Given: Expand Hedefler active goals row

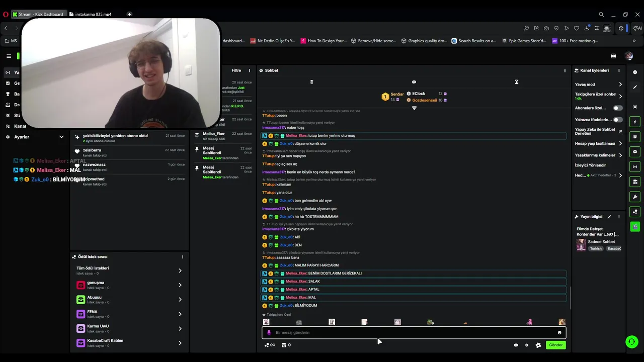Looking at the screenshot, I should [x=620, y=175].
